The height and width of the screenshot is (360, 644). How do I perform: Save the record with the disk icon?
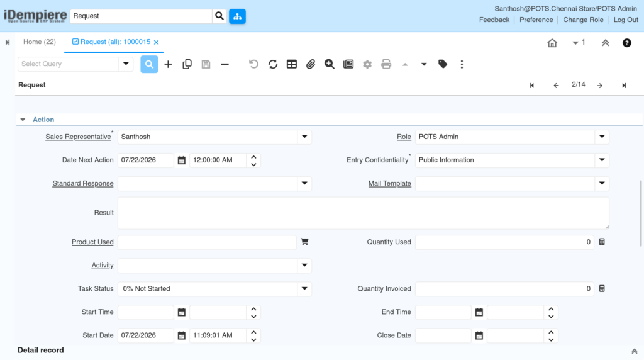click(206, 64)
